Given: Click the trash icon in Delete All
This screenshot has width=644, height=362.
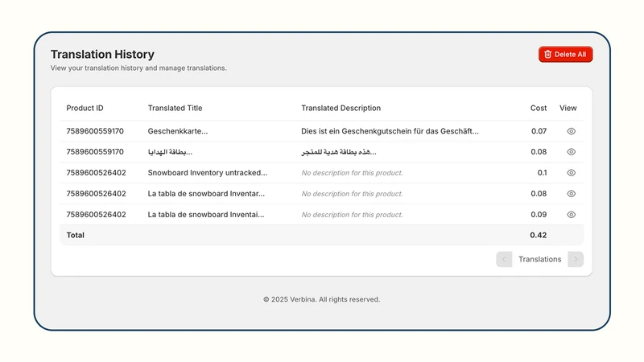Looking at the screenshot, I should click(547, 54).
